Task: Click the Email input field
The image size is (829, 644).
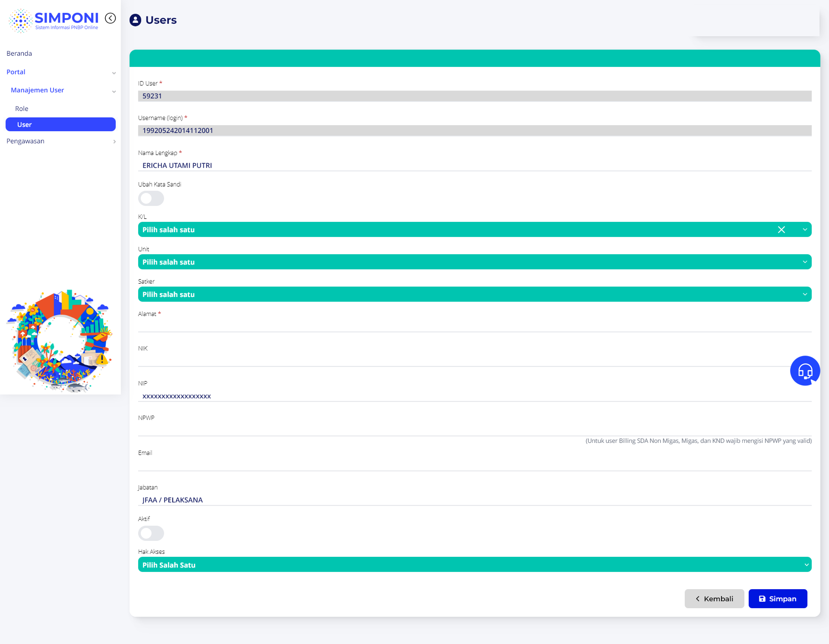Action: (475, 465)
